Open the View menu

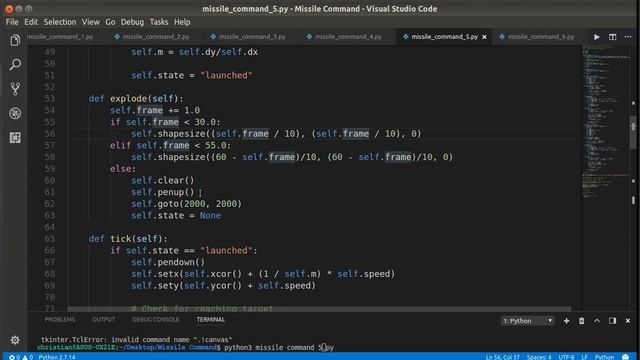(x=91, y=22)
